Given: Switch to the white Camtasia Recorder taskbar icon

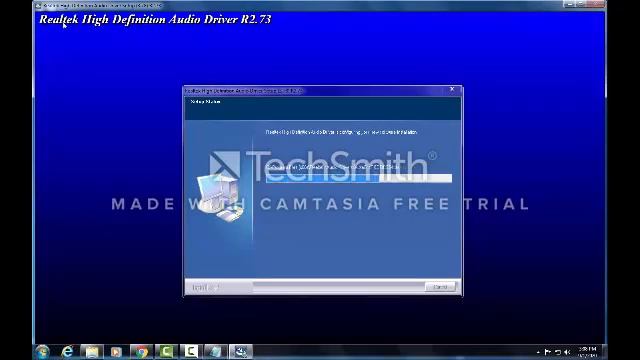Looking at the screenshot, I should pos(191,351).
